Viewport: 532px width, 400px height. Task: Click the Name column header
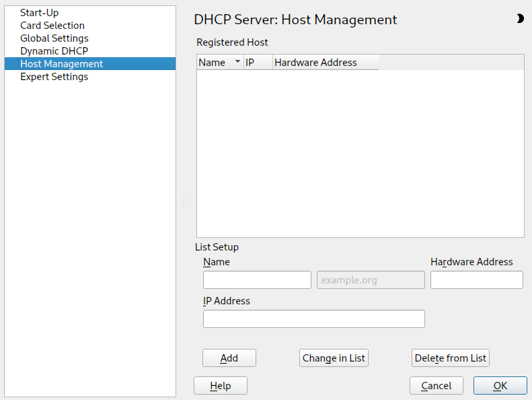tap(213, 63)
